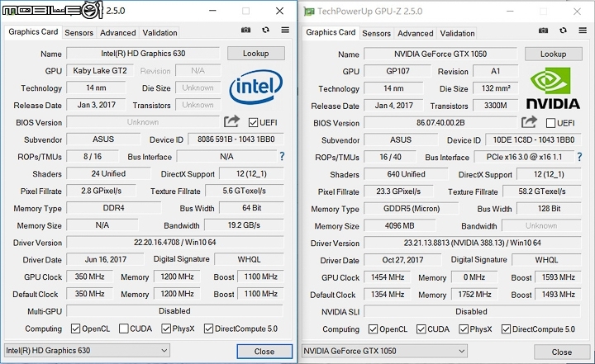The width and height of the screenshot is (595, 364).
Task: Click refresh icon in NVIDIA GPU-Z window
Action: (x=563, y=31)
